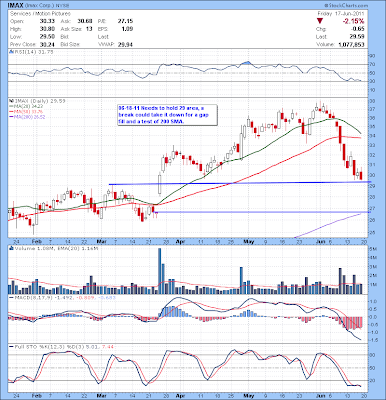Click the tallest volume bar in late March

click(x=159, y=271)
